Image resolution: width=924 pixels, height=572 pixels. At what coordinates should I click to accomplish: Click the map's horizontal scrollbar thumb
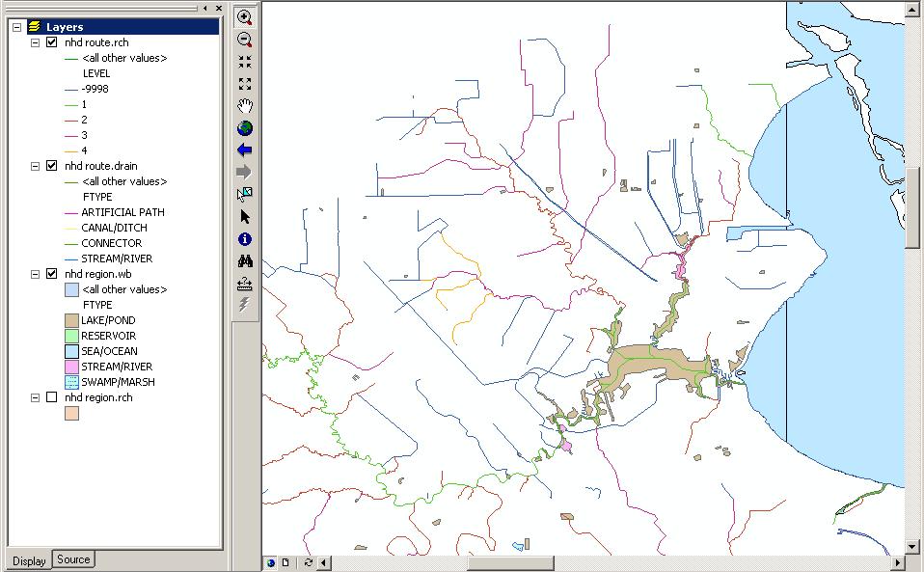point(510,562)
